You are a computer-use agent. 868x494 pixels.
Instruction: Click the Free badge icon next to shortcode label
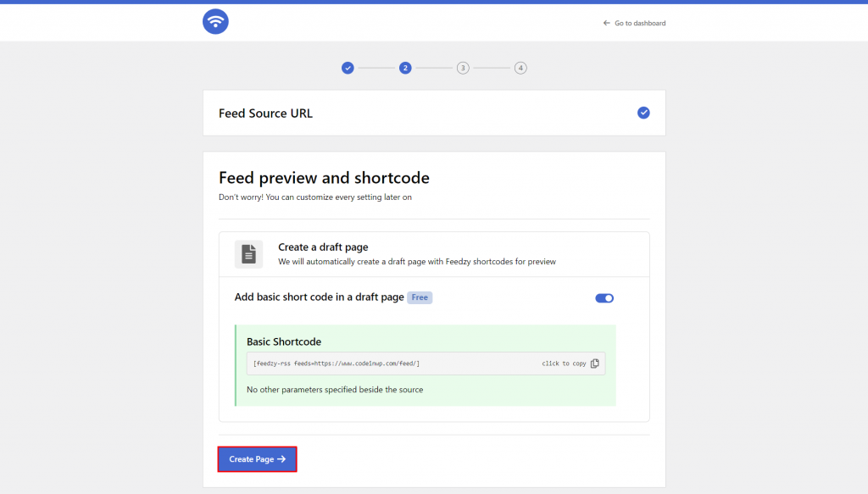420,297
